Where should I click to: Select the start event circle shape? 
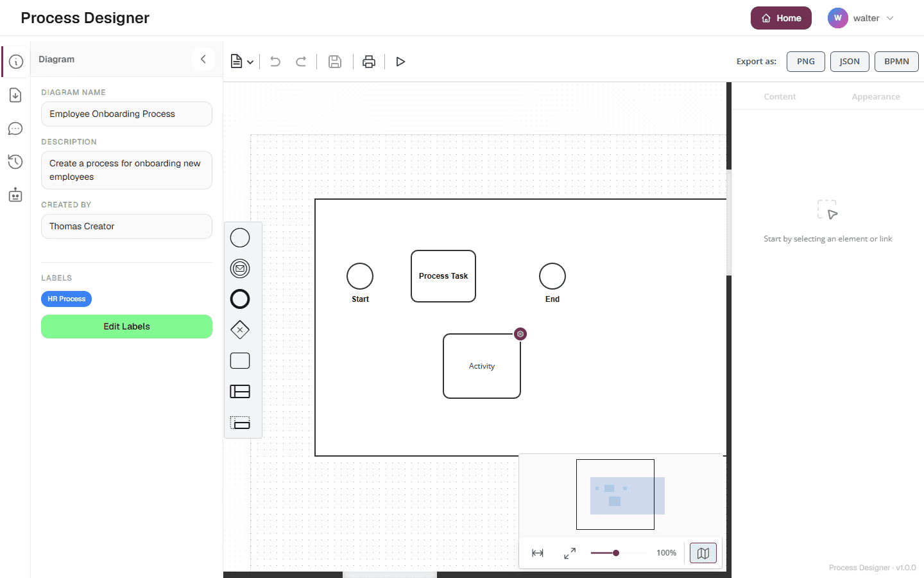240,238
